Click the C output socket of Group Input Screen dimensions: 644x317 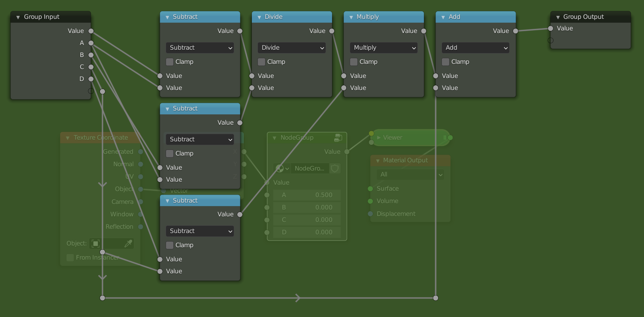[91, 67]
